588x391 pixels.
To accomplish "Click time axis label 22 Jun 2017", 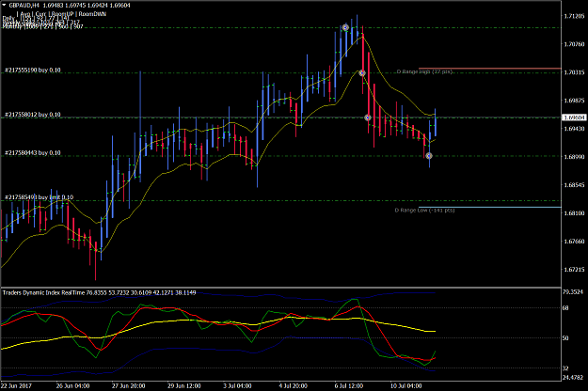I will coord(16,385).
